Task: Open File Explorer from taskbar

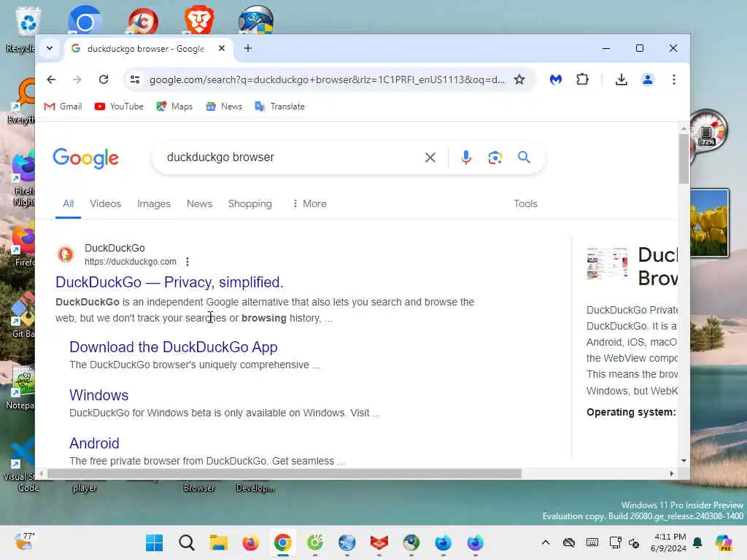Action: pos(219,542)
